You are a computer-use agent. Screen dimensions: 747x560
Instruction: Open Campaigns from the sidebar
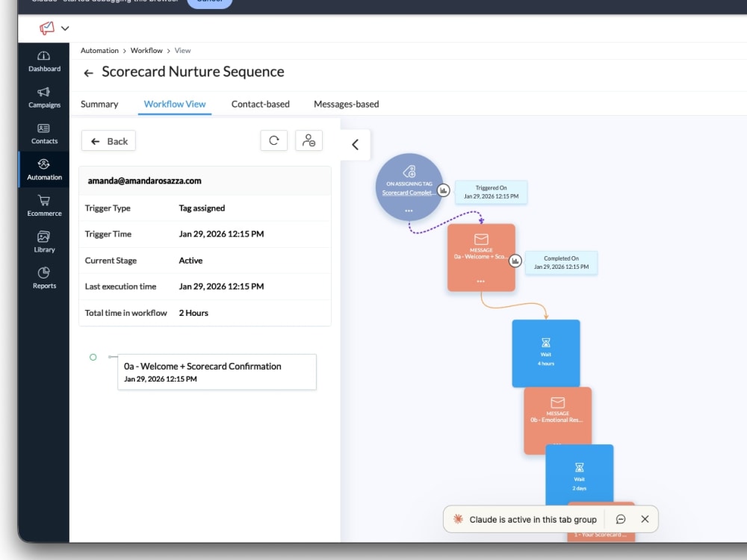click(x=44, y=98)
